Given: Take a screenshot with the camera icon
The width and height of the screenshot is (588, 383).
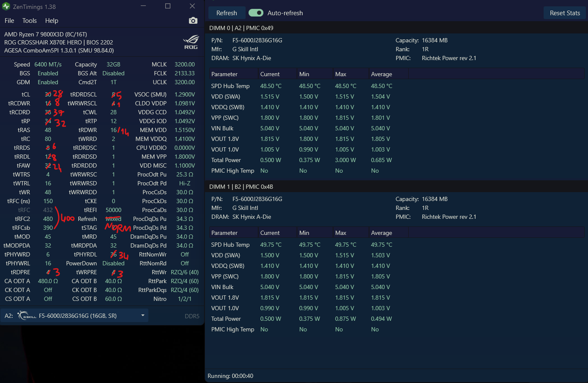Looking at the screenshot, I should 193,20.
